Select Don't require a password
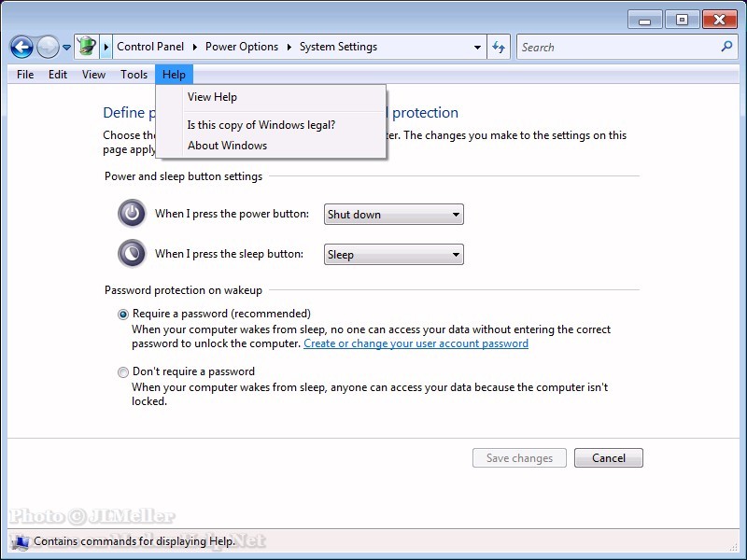 tap(123, 371)
